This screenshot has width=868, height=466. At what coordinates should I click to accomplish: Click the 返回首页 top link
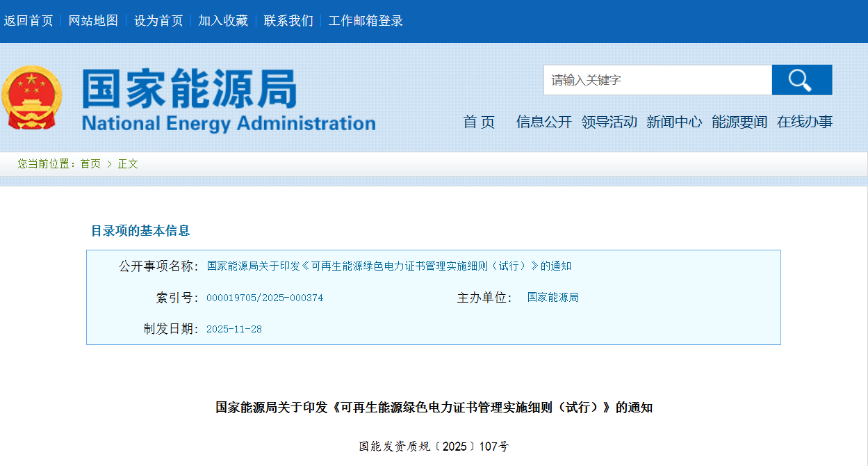(x=28, y=21)
